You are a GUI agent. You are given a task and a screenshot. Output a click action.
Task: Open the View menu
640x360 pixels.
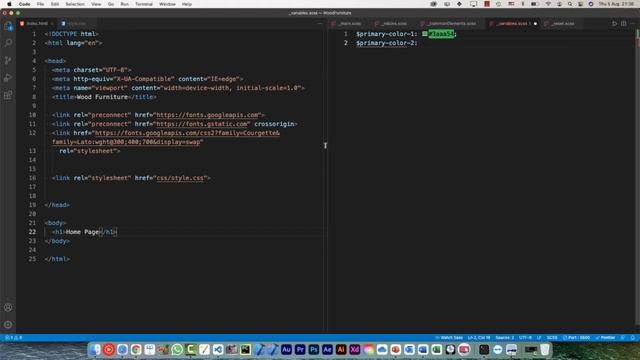[x=96, y=4]
